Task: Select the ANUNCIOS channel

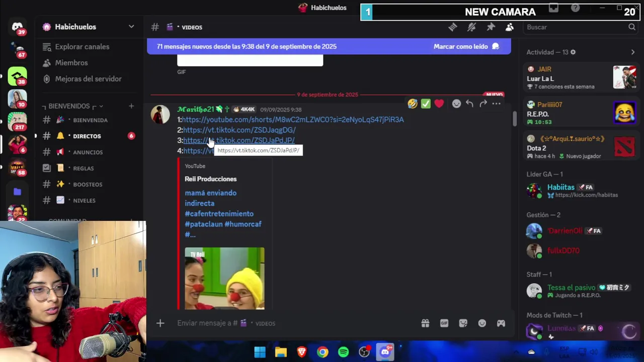Action: pyautogui.click(x=90, y=152)
